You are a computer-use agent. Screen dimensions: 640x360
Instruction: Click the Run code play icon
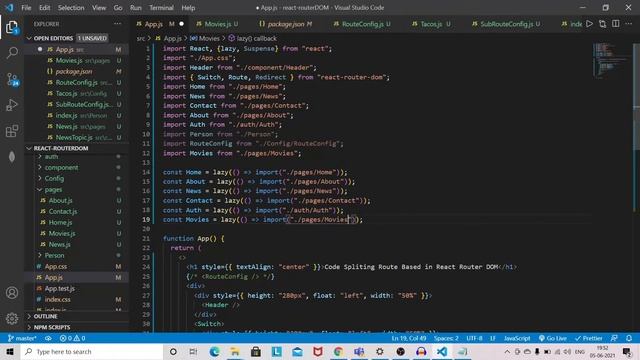point(589,24)
